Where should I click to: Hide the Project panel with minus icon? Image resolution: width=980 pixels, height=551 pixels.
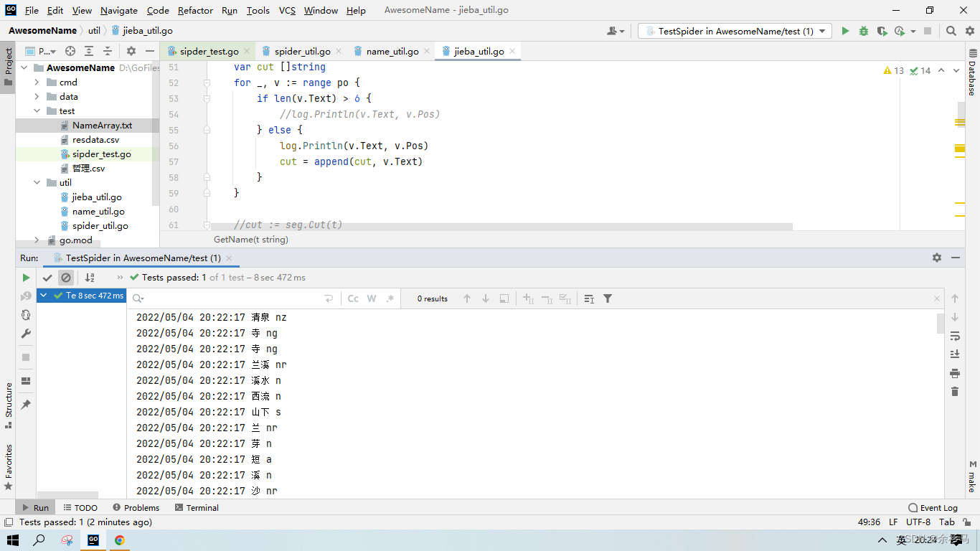tap(149, 51)
